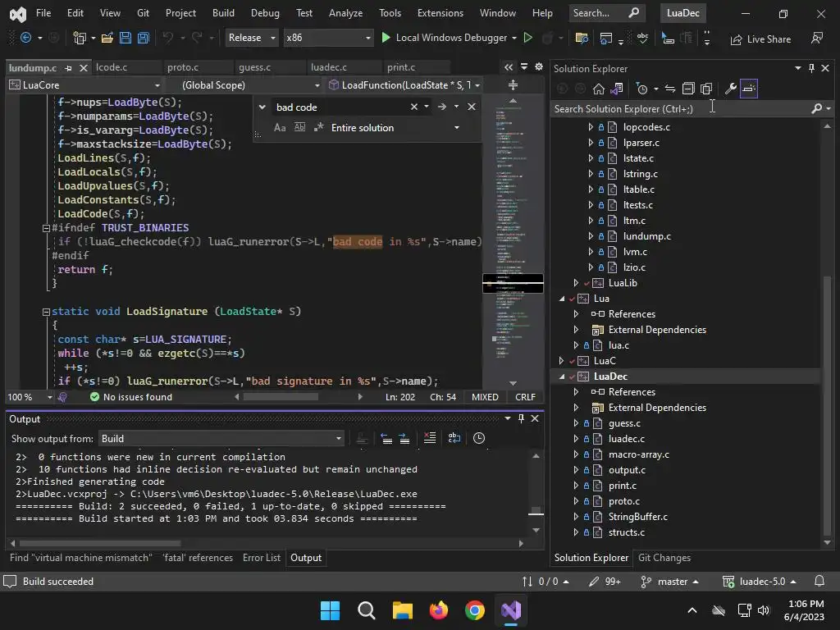Viewport: 840px width, 630px height.
Task: Expand the LuaC project node
Action: [561, 361]
